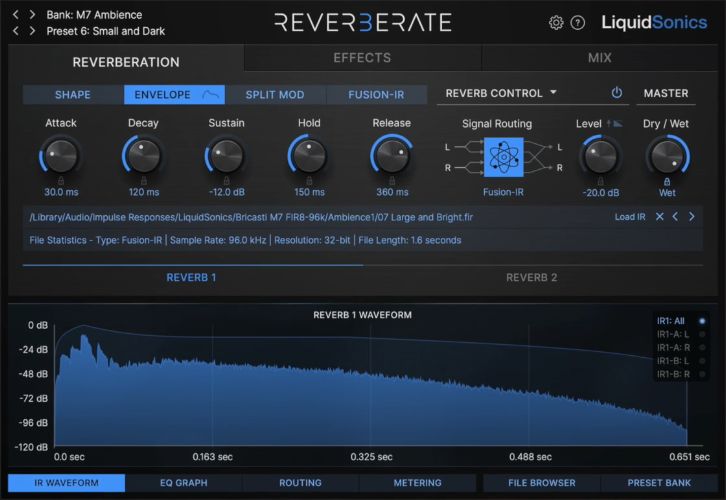Image resolution: width=726 pixels, height=500 pixels.
Task: Open the help question mark icon
Action: (x=577, y=23)
